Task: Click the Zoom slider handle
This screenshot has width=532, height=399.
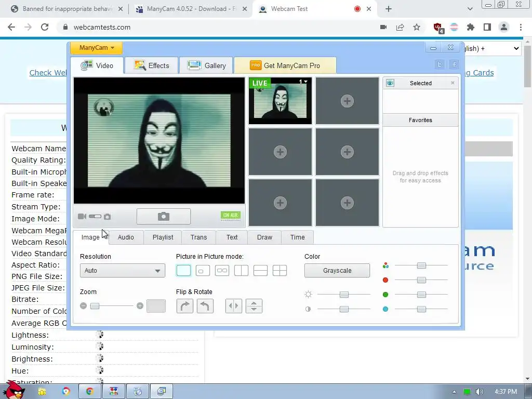Action: (x=95, y=306)
